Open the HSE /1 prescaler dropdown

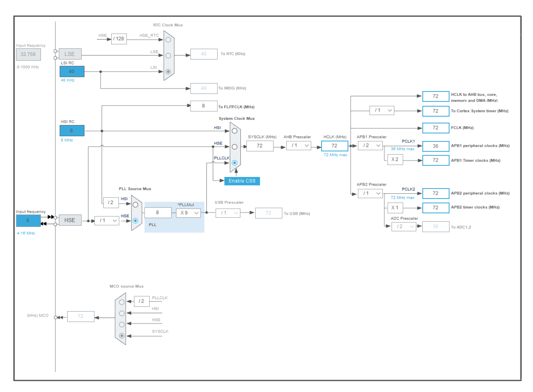pyautogui.click(x=107, y=221)
